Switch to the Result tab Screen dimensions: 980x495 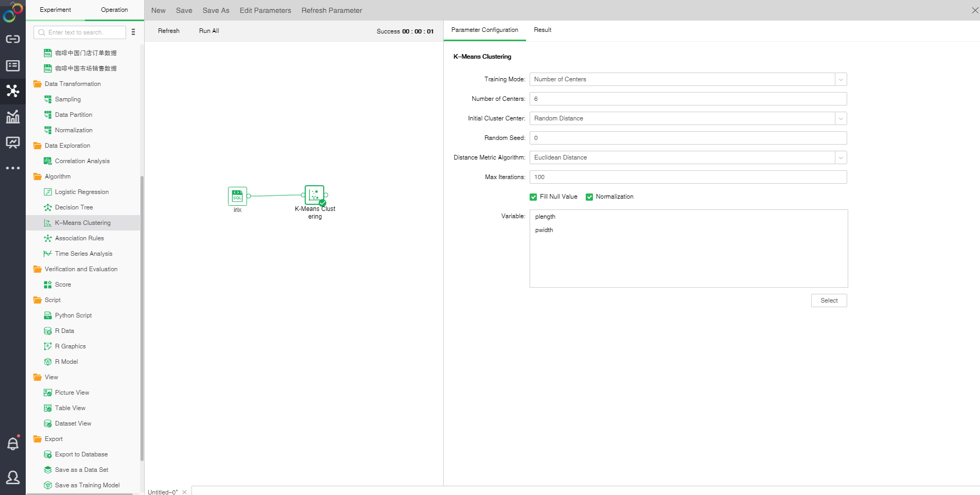click(x=542, y=30)
